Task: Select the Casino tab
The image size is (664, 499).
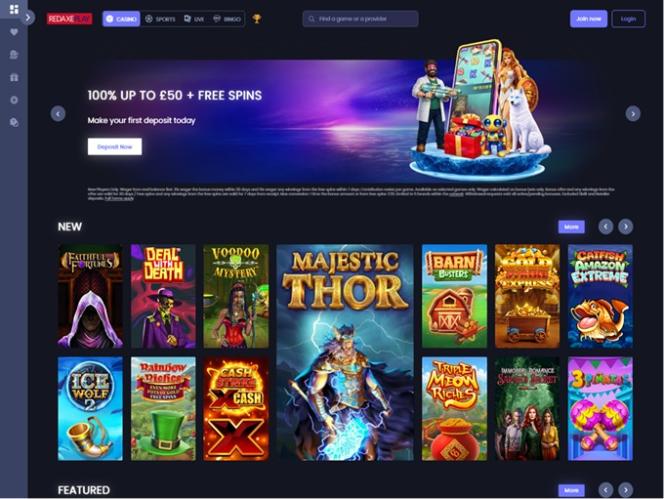Action: pos(121,19)
